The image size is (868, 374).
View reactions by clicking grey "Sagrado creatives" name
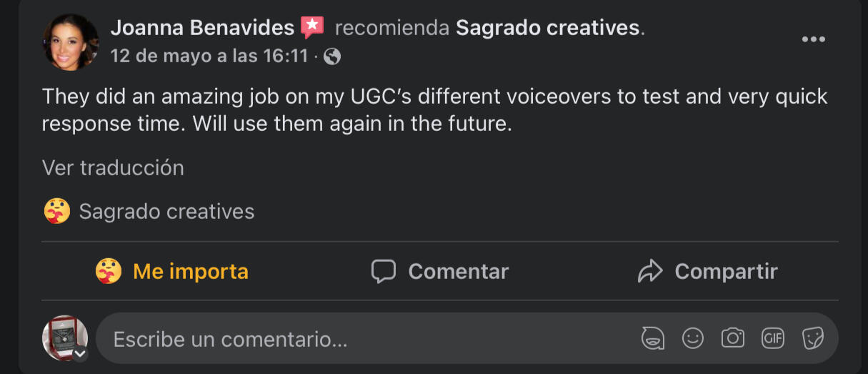pos(166,212)
